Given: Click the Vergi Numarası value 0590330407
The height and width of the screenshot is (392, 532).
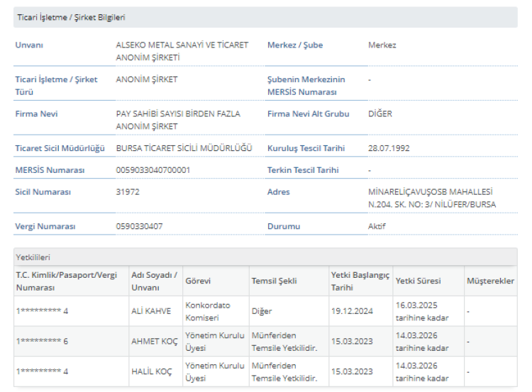Looking at the screenshot, I should click(x=139, y=227).
